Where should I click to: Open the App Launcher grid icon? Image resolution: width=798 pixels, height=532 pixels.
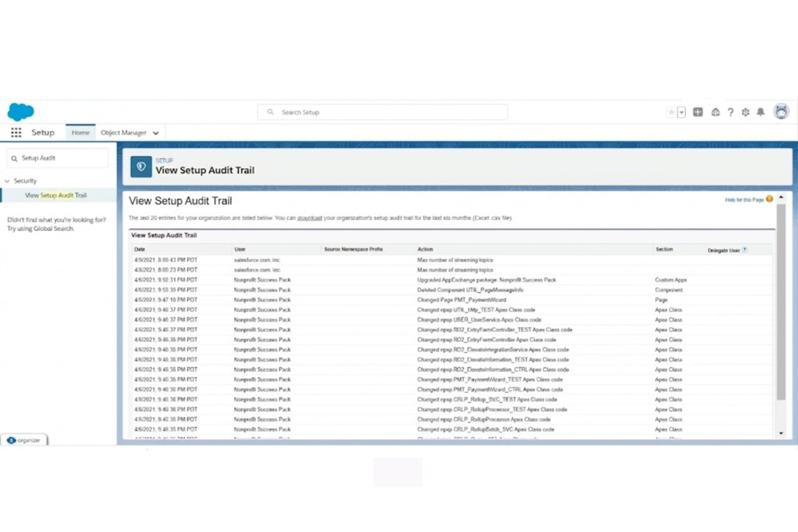click(x=16, y=132)
